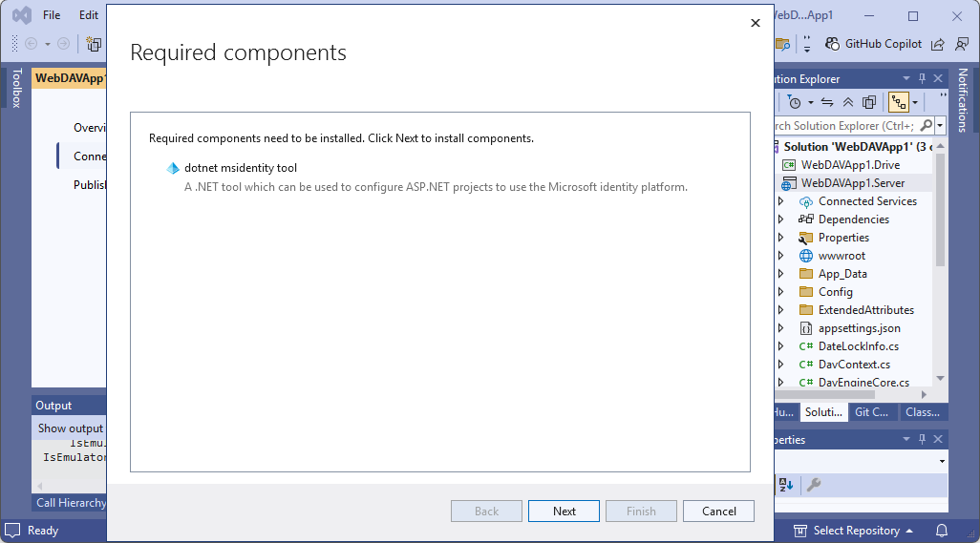Open the Navigate Backward history dropdown arrow
Screen dimensions: 980x543
(47, 44)
